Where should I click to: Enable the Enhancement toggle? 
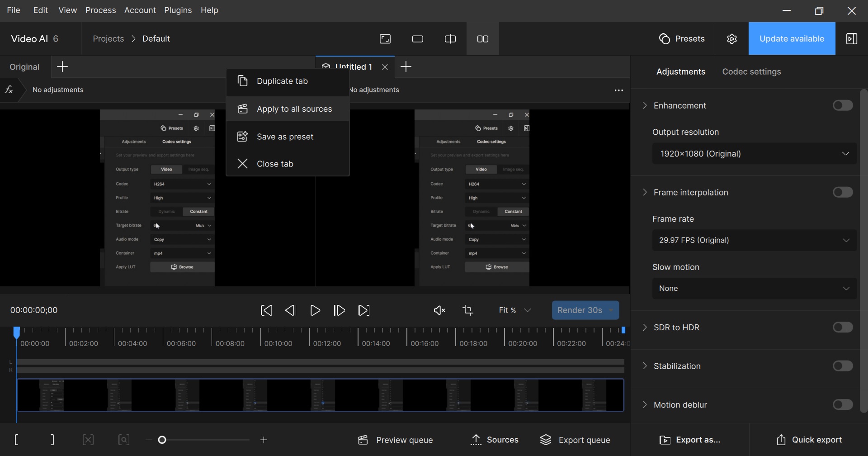(843, 105)
